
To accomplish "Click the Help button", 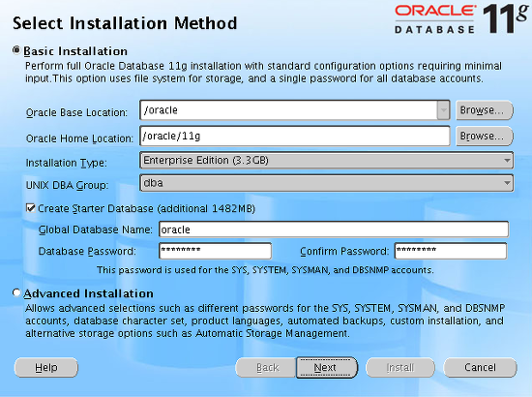I will coord(46,367).
